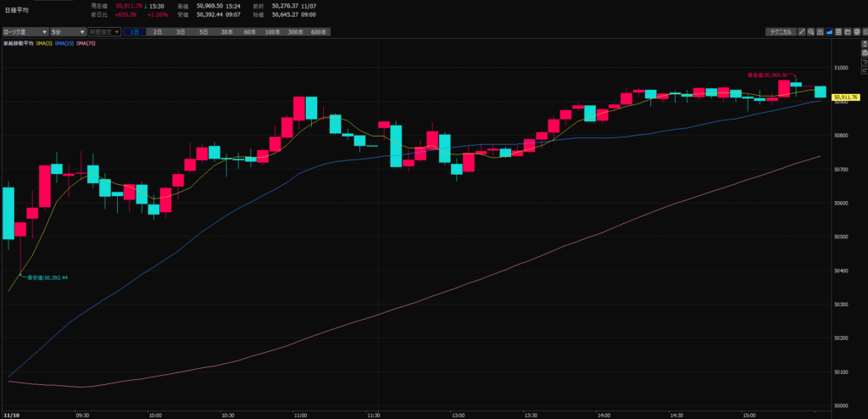
Task: Select the 30本 bar count option
Action: [226, 31]
